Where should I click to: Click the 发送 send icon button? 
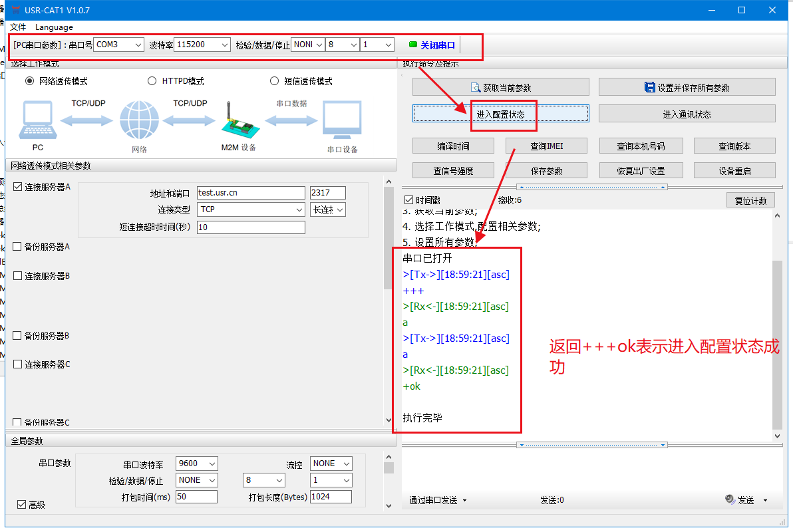tap(730, 499)
